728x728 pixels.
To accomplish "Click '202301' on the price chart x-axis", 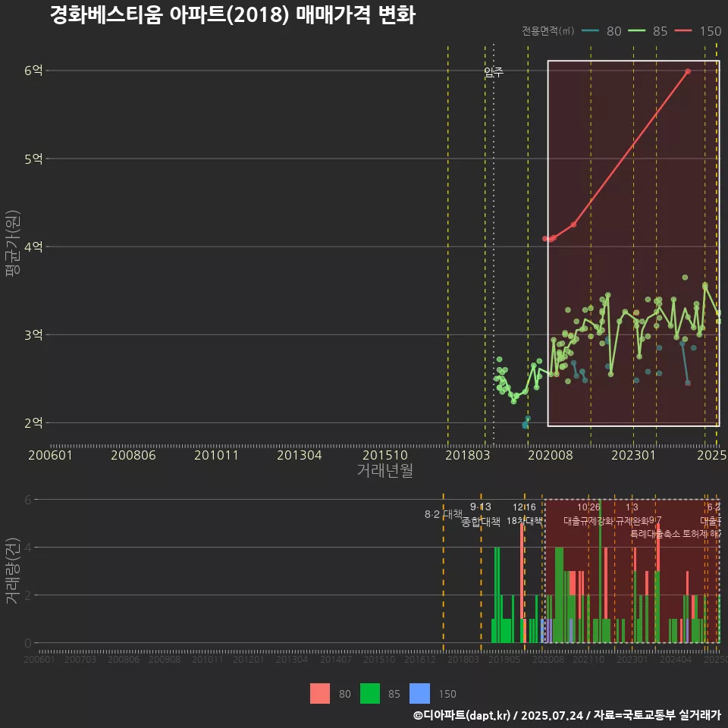I will point(633,455).
